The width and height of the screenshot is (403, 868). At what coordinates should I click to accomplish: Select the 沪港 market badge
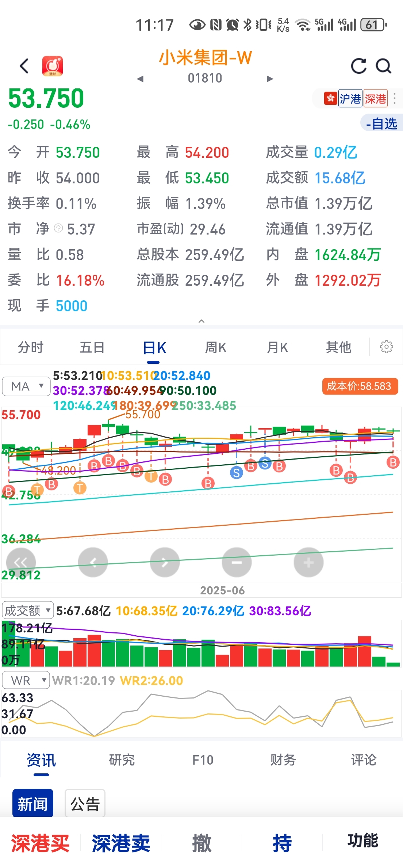[350, 99]
